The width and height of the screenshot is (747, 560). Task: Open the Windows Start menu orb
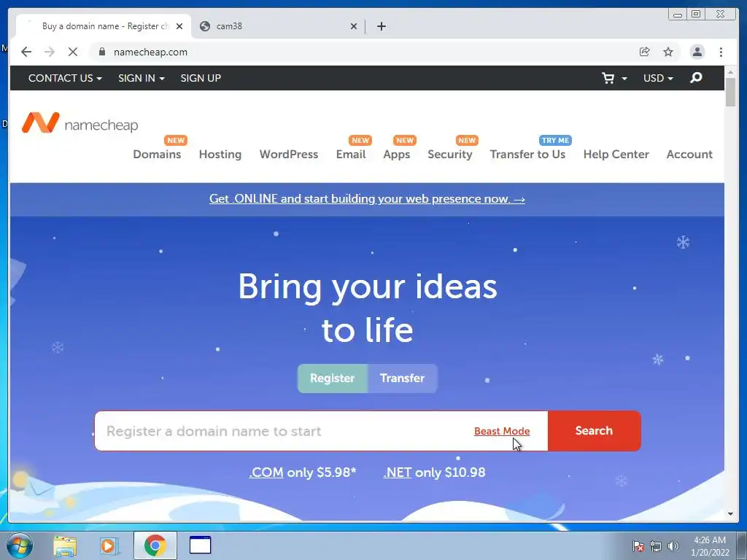click(20, 545)
